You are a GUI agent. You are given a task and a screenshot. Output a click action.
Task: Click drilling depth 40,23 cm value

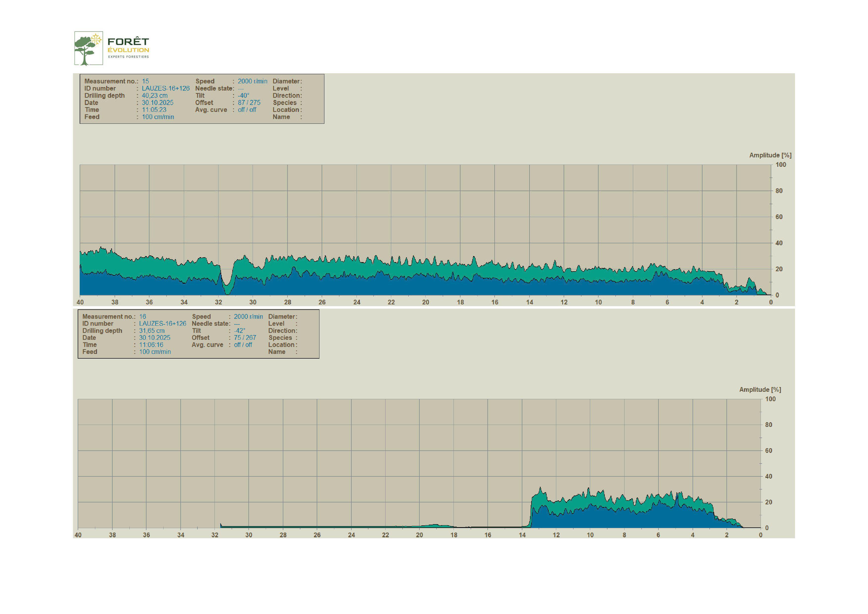[154, 96]
